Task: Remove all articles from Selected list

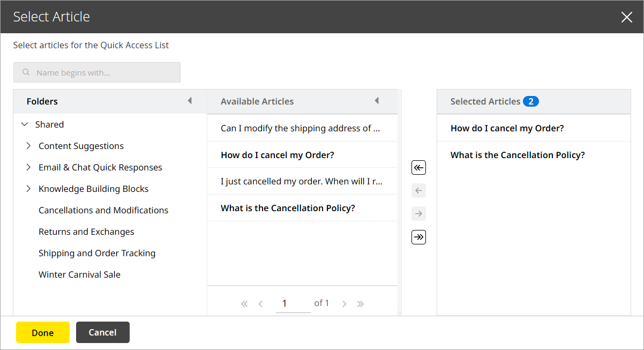Action: [418, 167]
